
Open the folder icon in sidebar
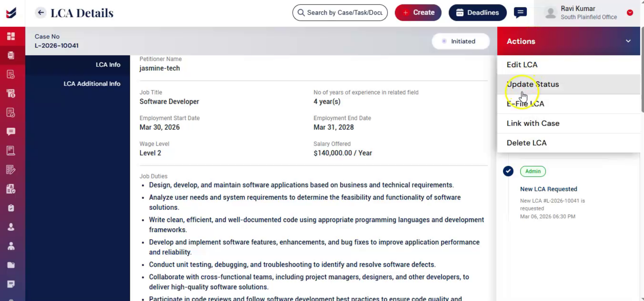tap(11, 265)
